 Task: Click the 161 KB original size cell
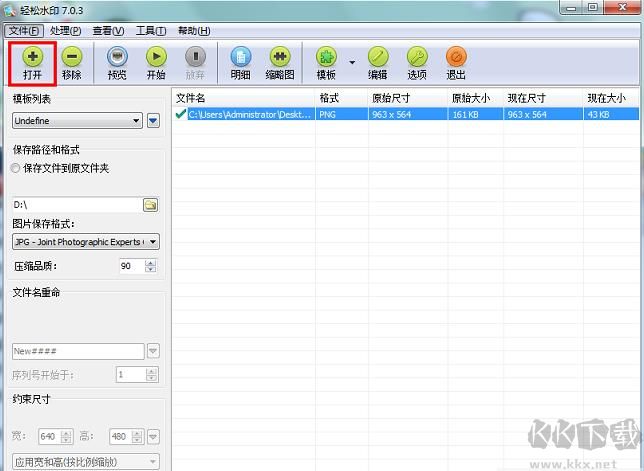click(476, 114)
